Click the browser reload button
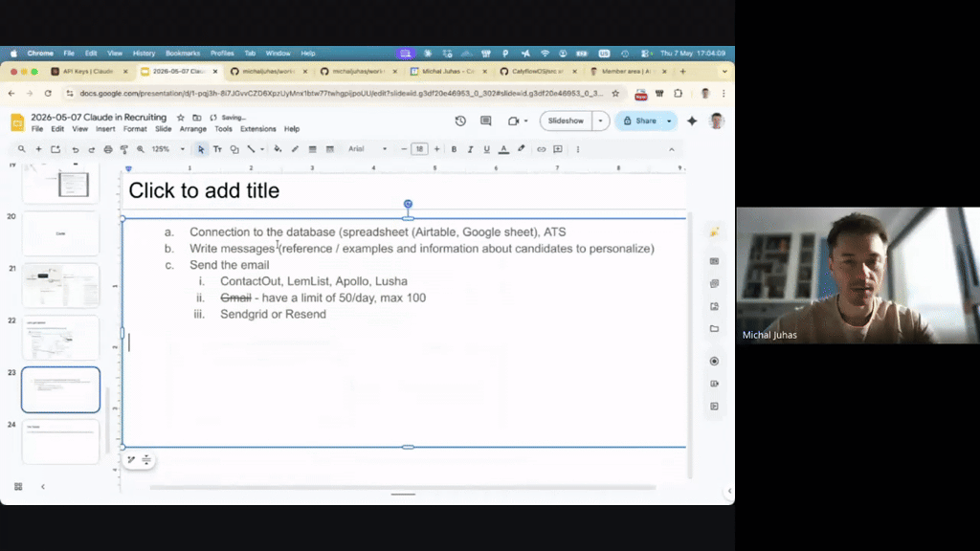The image size is (980, 551). point(48,94)
